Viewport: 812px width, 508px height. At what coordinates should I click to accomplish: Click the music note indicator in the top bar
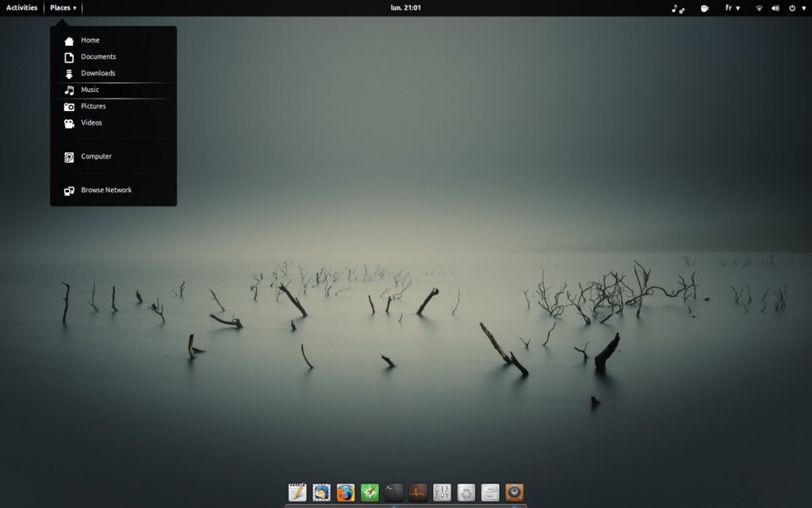(x=676, y=9)
